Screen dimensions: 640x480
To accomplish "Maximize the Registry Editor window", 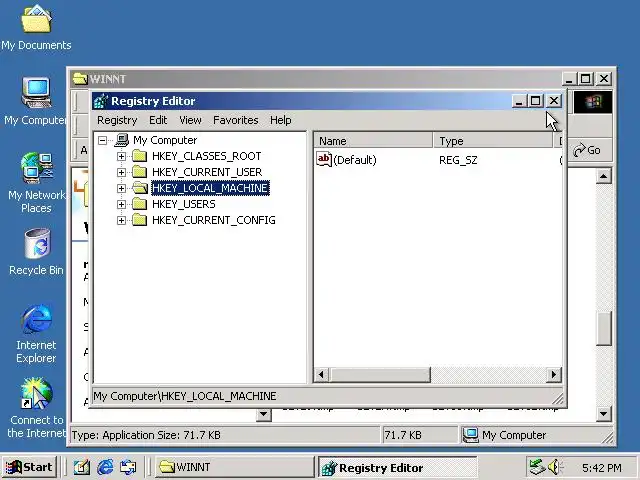I will tap(536, 101).
